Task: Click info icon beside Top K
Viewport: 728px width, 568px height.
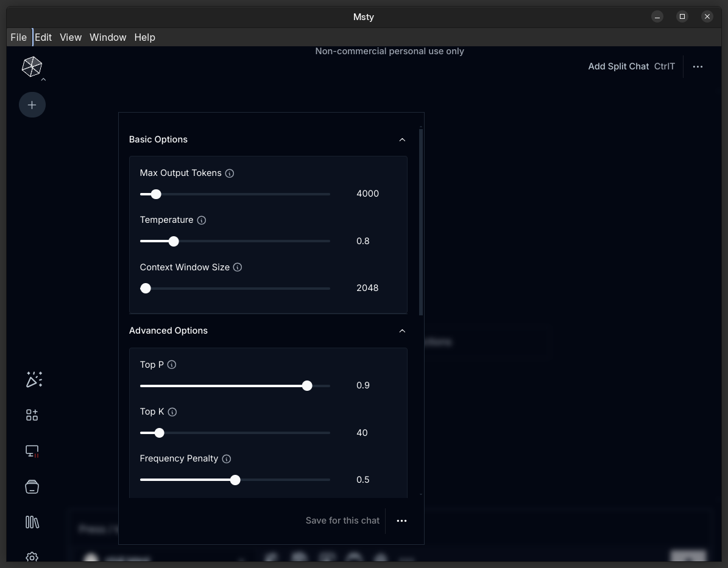Action: click(x=172, y=412)
